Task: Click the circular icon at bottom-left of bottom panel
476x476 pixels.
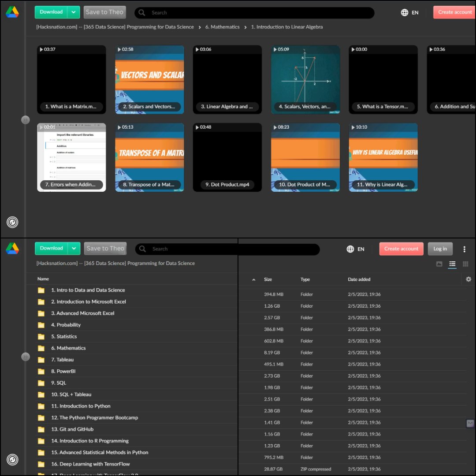Action: click(12, 460)
